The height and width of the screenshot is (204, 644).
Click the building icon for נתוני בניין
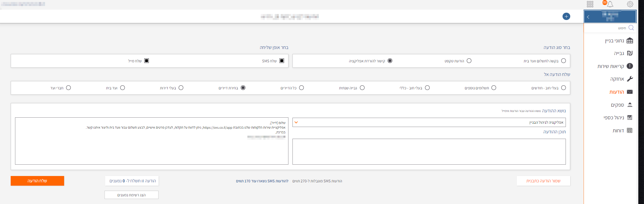point(630,41)
